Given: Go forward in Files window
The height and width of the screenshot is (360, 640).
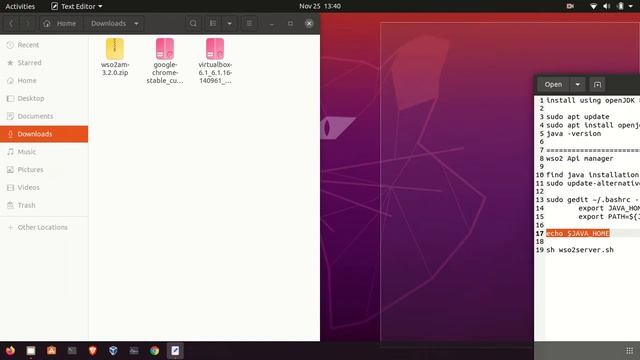Looking at the screenshot, I should [27, 24].
